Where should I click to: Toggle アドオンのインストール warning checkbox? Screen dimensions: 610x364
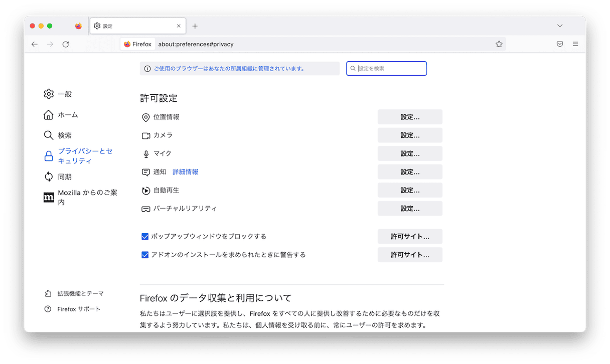(x=145, y=255)
